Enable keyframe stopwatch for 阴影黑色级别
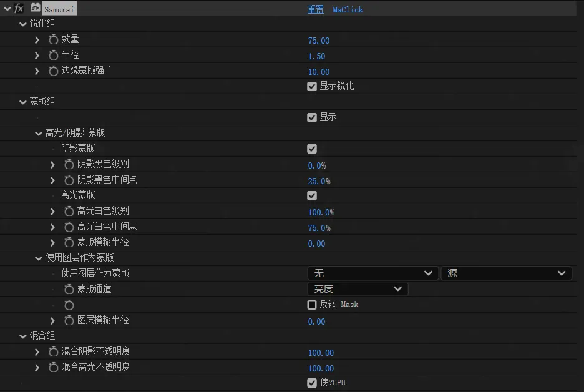The width and height of the screenshot is (584, 392). pyautogui.click(x=69, y=165)
